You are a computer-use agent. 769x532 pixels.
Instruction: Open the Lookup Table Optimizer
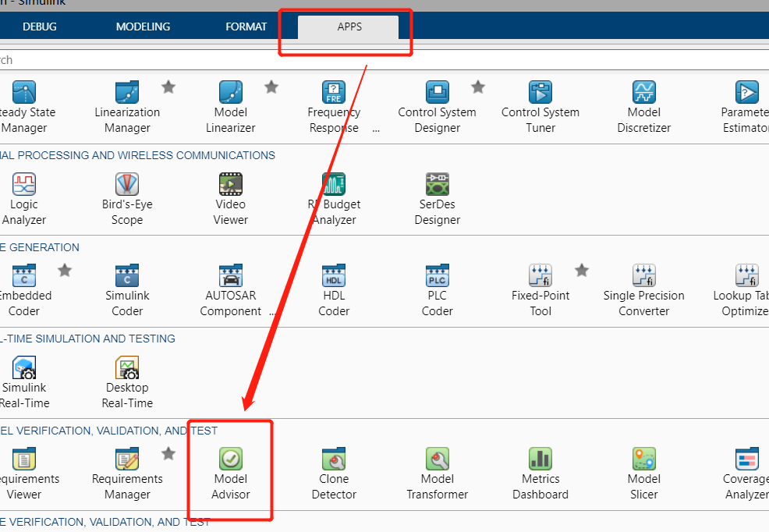point(743,289)
